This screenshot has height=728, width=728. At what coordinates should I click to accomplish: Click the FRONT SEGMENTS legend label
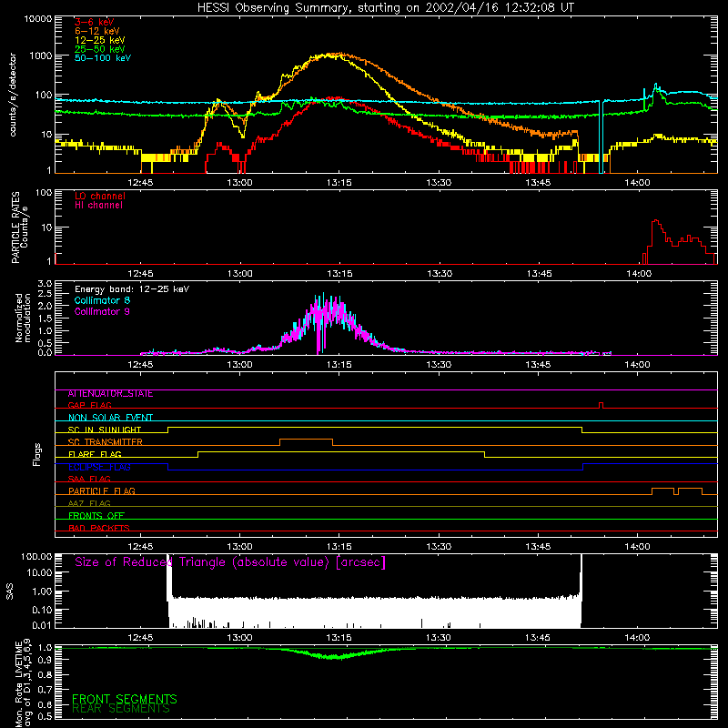(125, 699)
